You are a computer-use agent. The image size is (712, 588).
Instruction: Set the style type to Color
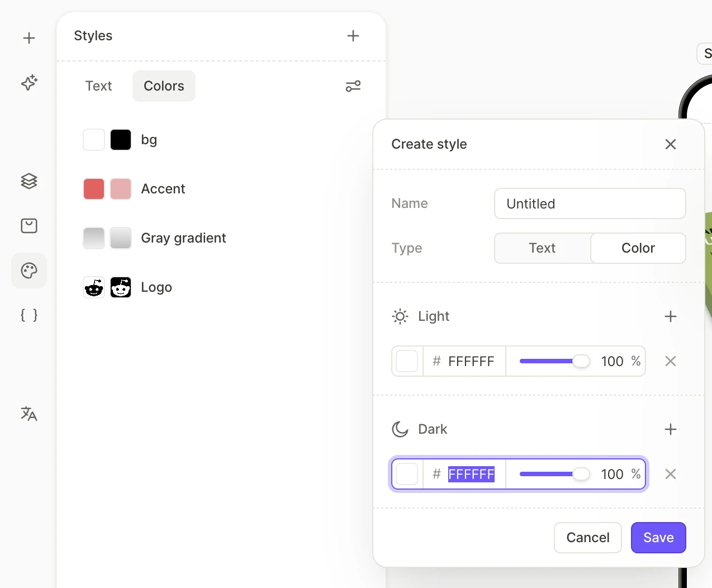point(638,248)
